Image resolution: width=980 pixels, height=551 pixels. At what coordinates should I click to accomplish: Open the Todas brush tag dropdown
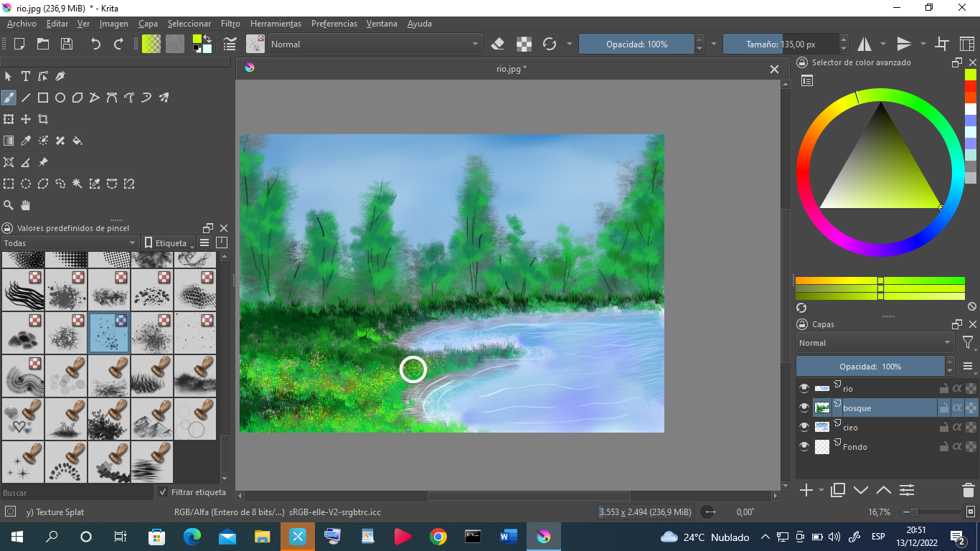(x=70, y=242)
